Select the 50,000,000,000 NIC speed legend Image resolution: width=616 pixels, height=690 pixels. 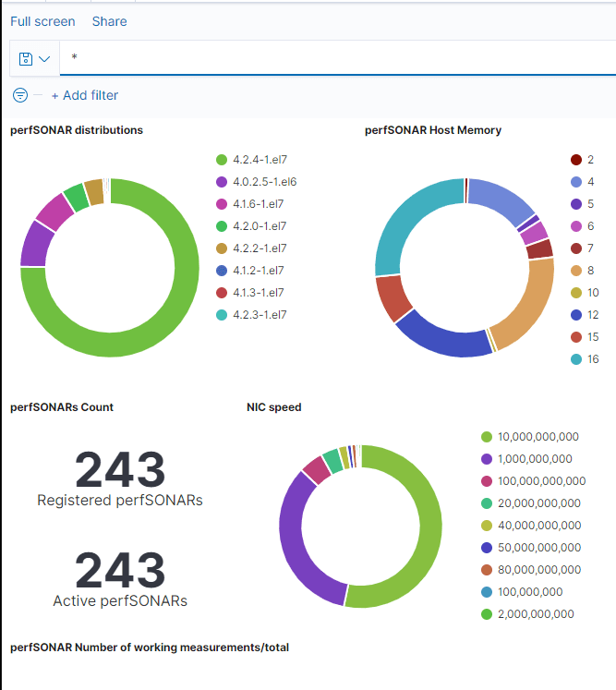532,548
